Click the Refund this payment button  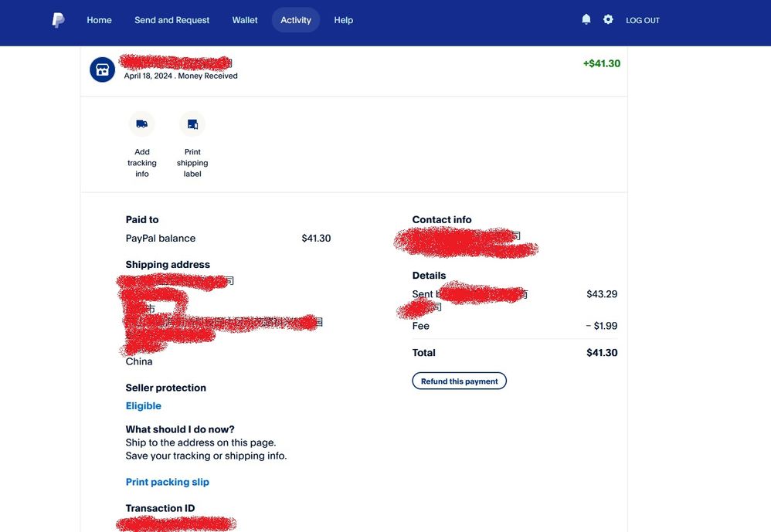point(459,380)
